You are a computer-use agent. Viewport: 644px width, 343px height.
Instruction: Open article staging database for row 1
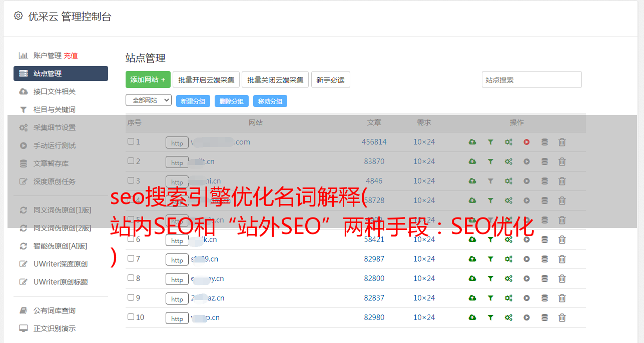(544, 142)
